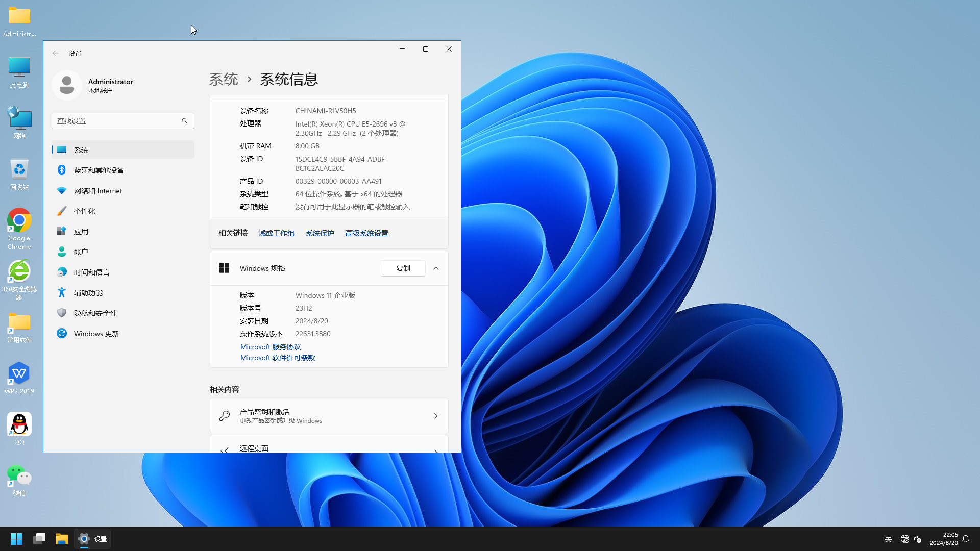Image resolution: width=980 pixels, height=551 pixels.
Task: Open Windows Update (Windows 更新) settings
Action: [x=122, y=333]
